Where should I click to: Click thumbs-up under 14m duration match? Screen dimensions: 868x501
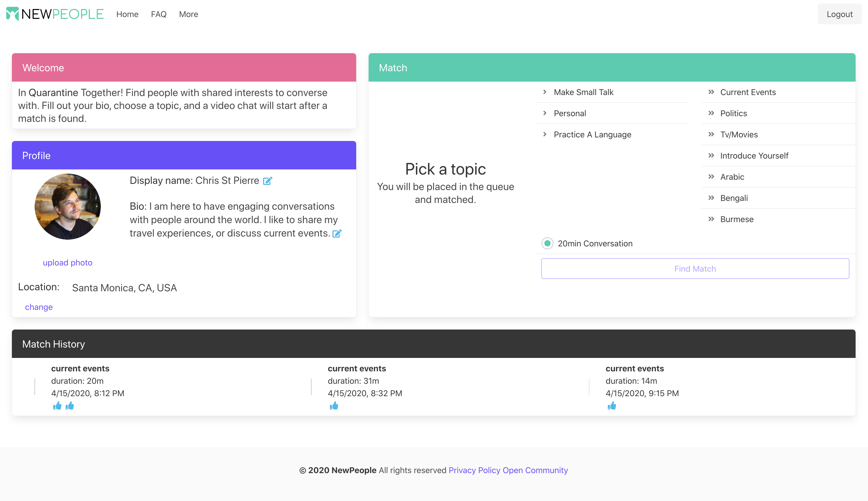coord(612,406)
